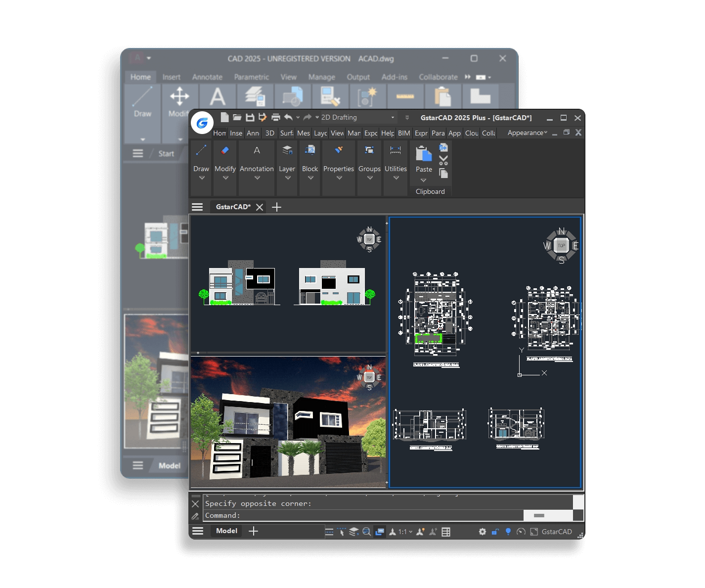Click the Save disk icon in quick access toolbar
This screenshot has height=588, width=705.
250,117
